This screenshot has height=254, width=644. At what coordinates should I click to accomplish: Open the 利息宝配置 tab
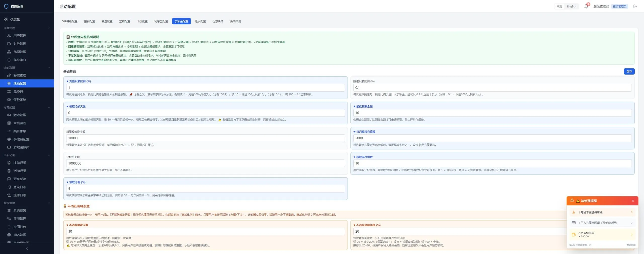pyautogui.click(x=161, y=21)
